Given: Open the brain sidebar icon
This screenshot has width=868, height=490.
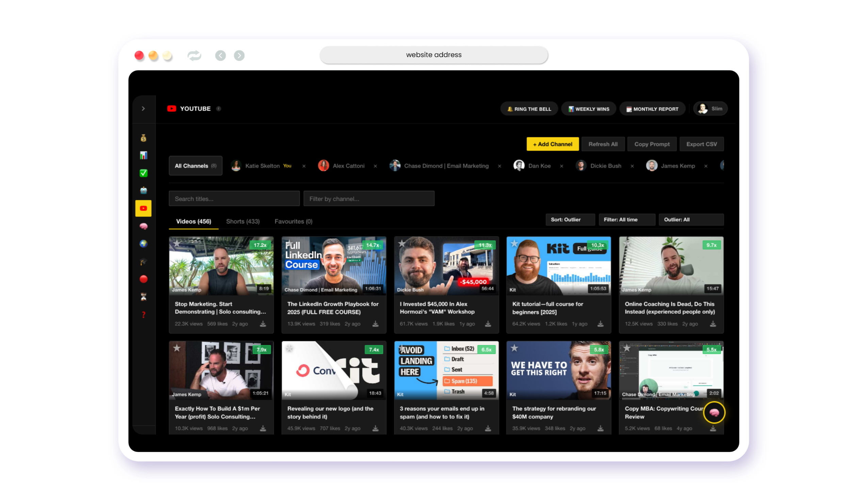Looking at the screenshot, I should tap(143, 226).
